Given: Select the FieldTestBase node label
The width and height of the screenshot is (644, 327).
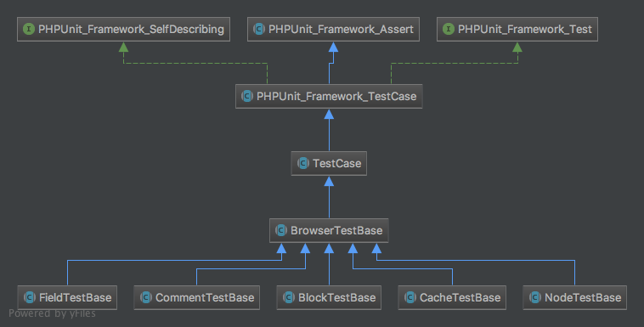Looking at the screenshot, I should [x=75, y=297].
